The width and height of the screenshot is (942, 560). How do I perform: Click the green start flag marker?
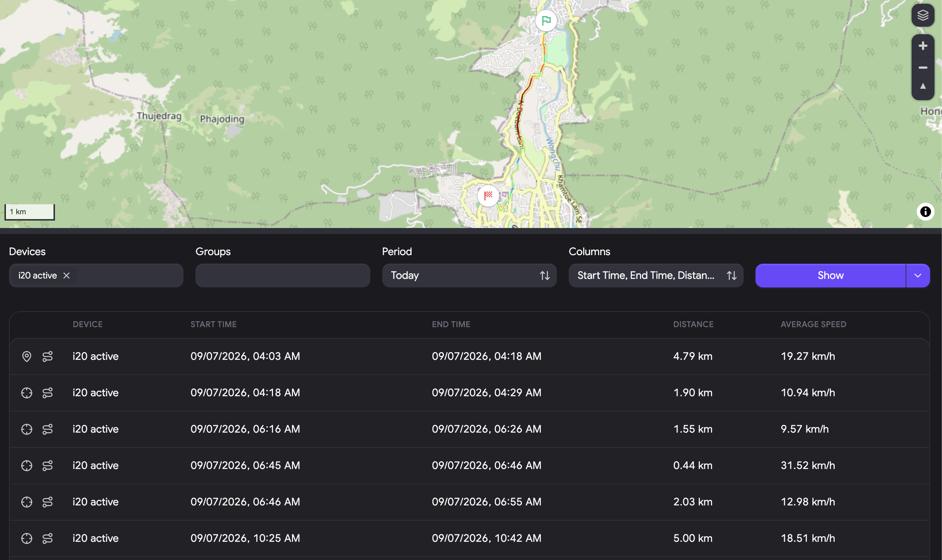[x=546, y=20]
